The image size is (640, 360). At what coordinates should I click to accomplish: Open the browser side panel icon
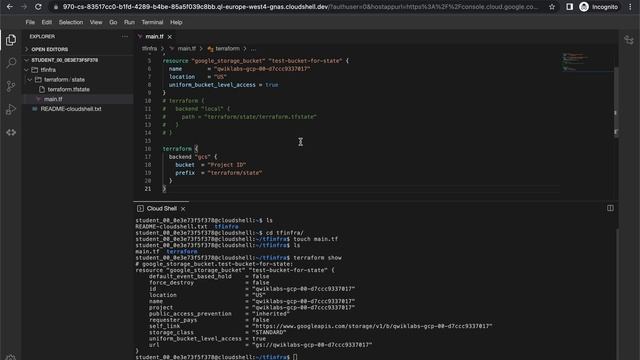(569, 7)
